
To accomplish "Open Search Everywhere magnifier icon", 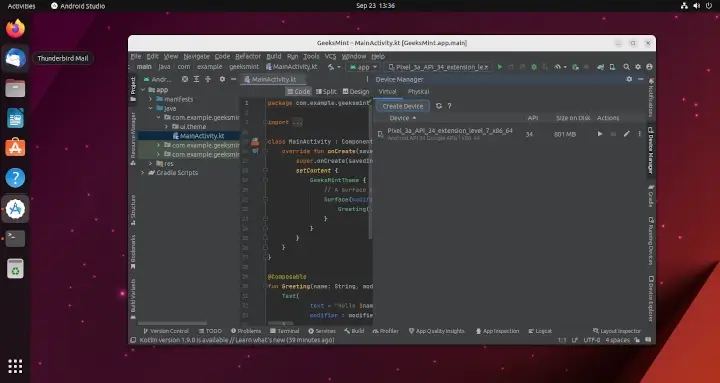I will pos(626,67).
